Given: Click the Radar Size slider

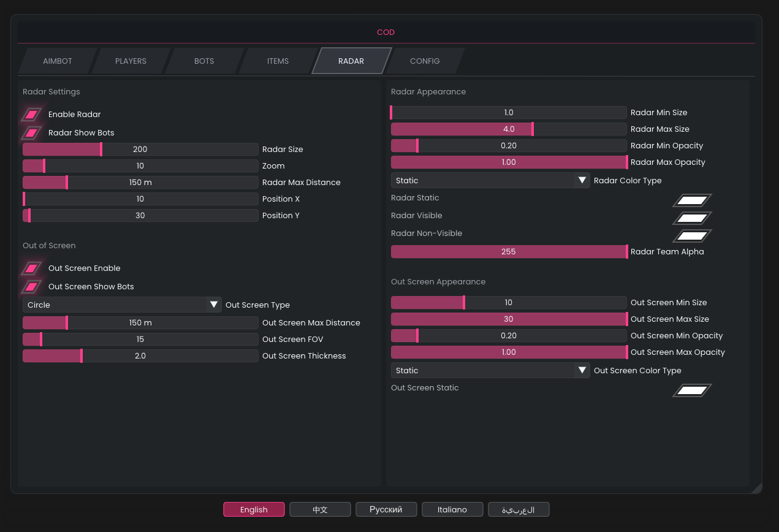Looking at the screenshot, I should pos(140,150).
